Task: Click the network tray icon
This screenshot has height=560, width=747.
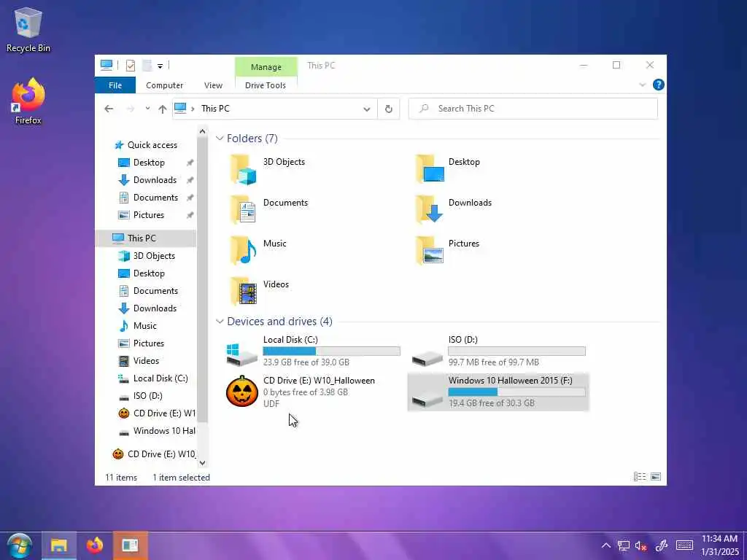Action: [623, 545]
